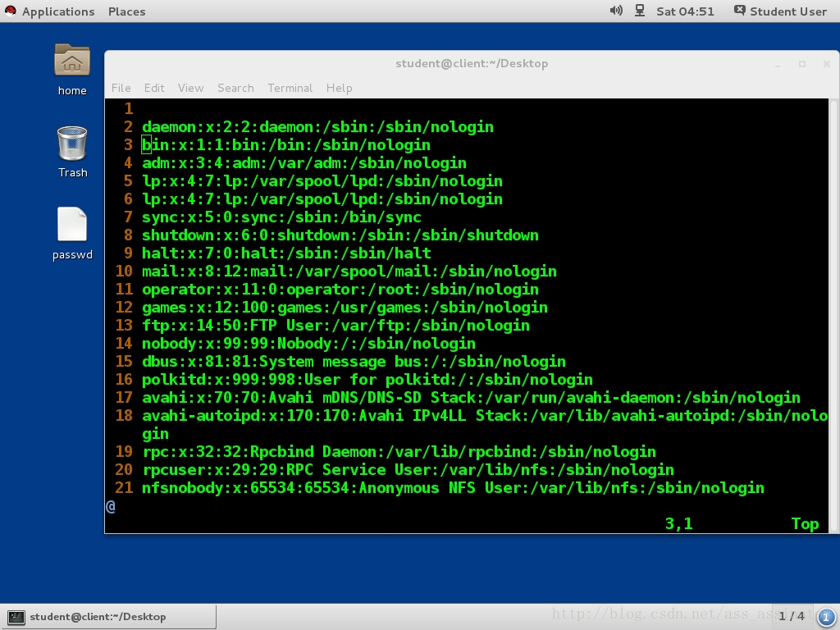Screen dimensions: 840x630
Task: Minimize the terminal window
Action: 778,64
